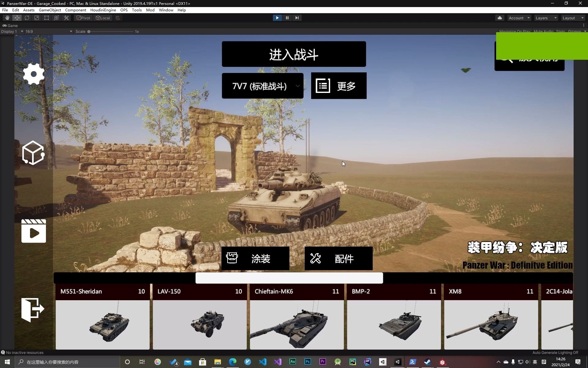
Task: Click the vehicle list horizontal scrollbar
Action: click(x=289, y=278)
